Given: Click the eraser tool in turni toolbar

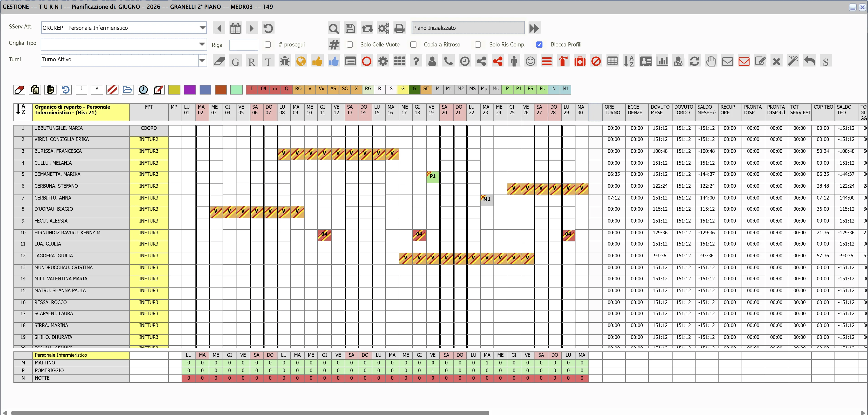Looking at the screenshot, I should 219,61.
